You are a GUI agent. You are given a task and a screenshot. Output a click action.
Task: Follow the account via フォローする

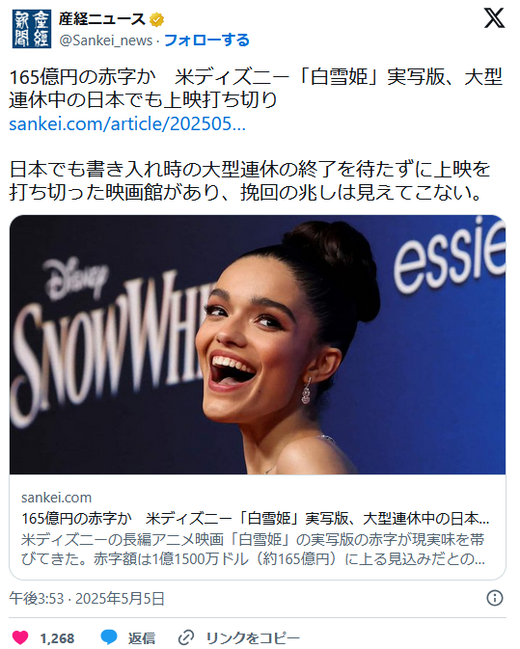pyautogui.click(x=207, y=40)
